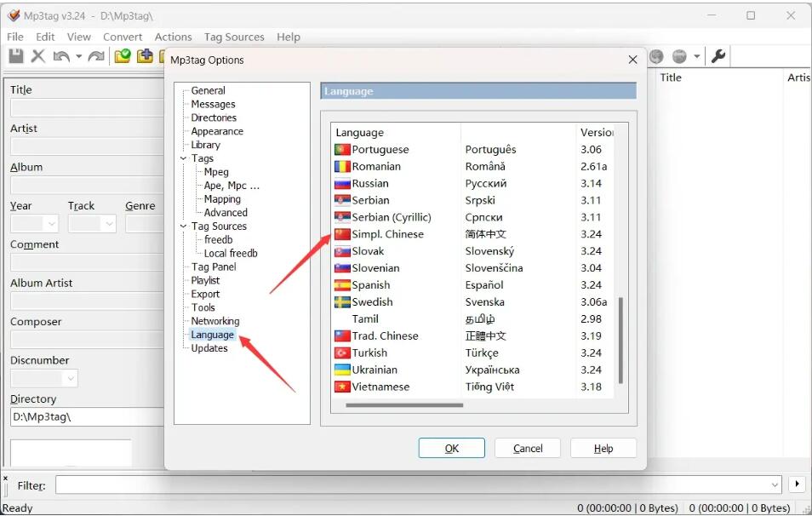The image size is (812, 516).
Task: Click the first globe web source toolbar icon
Action: pyautogui.click(x=656, y=56)
